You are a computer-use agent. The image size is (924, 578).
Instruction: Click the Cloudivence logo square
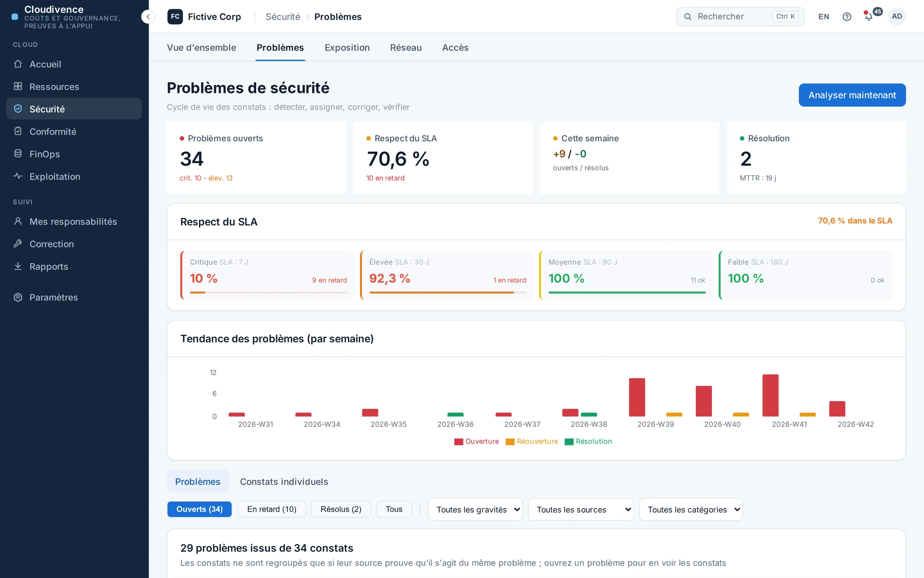click(x=15, y=17)
